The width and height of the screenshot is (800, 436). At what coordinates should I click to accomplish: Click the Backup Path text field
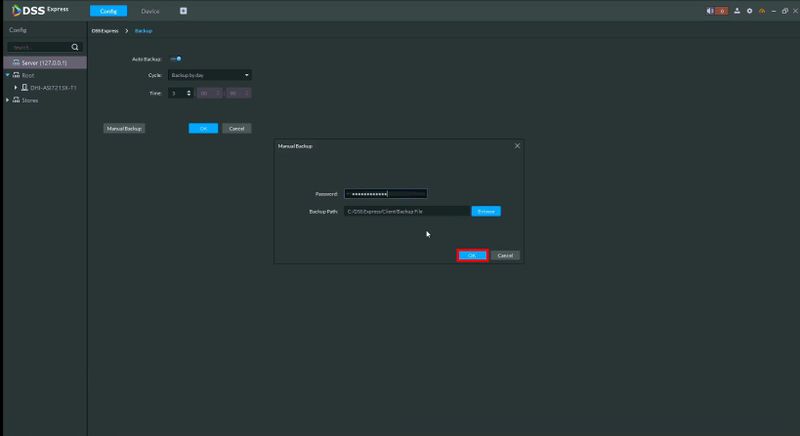click(x=407, y=211)
